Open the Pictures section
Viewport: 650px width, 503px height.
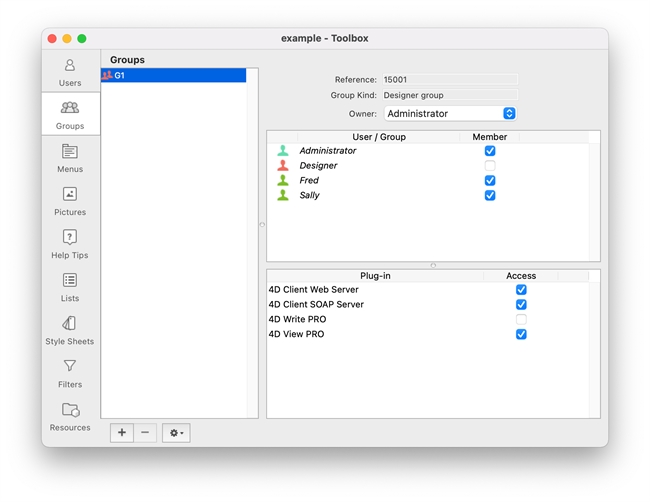pyautogui.click(x=70, y=201)
